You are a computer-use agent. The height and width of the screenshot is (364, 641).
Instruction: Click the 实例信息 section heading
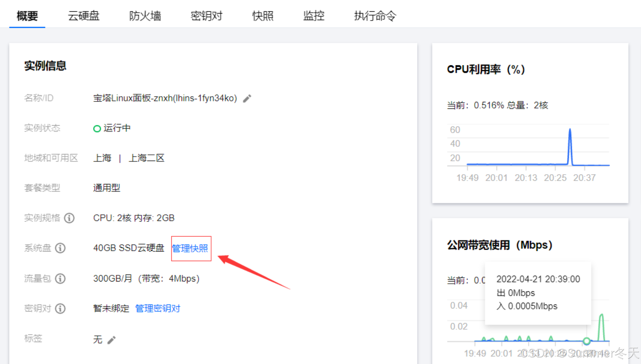pos(45,66)
